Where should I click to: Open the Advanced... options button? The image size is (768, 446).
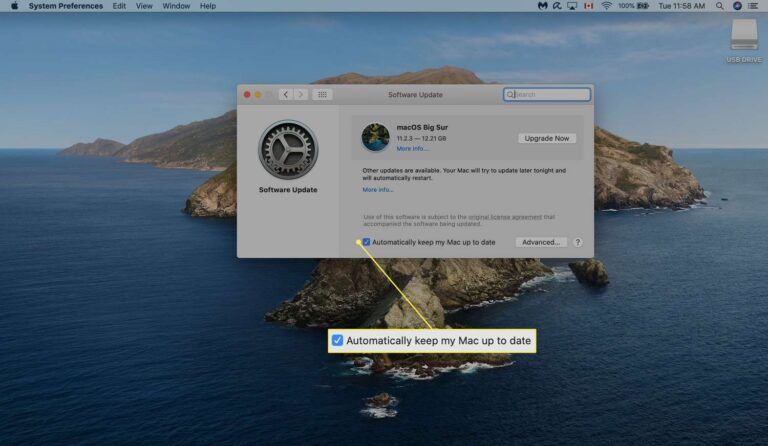pos(541,242)
